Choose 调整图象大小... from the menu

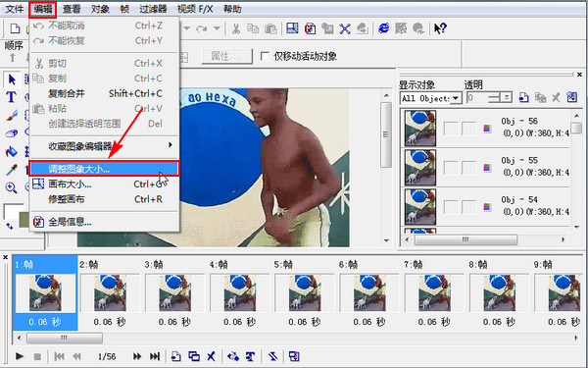coord(104,169)
